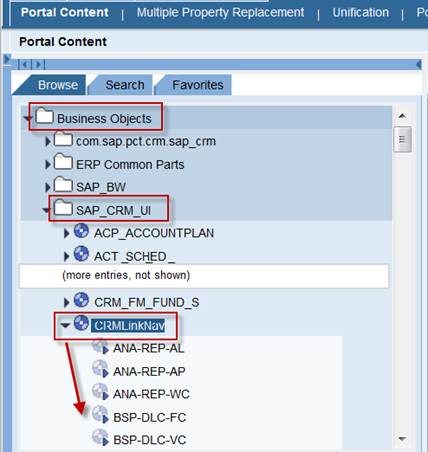The image size is (428, 452).
Task: Collapse the Business Objects tree node
Action: point(28,118)
